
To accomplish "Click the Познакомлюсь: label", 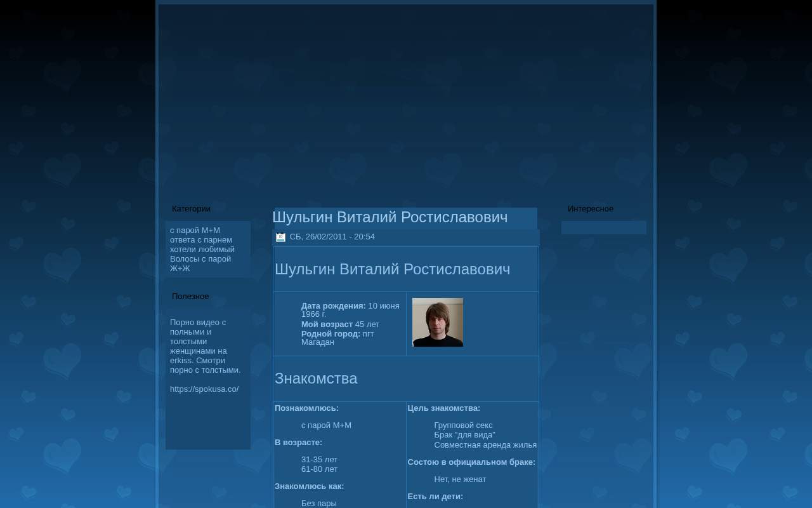I will (307, 408).
